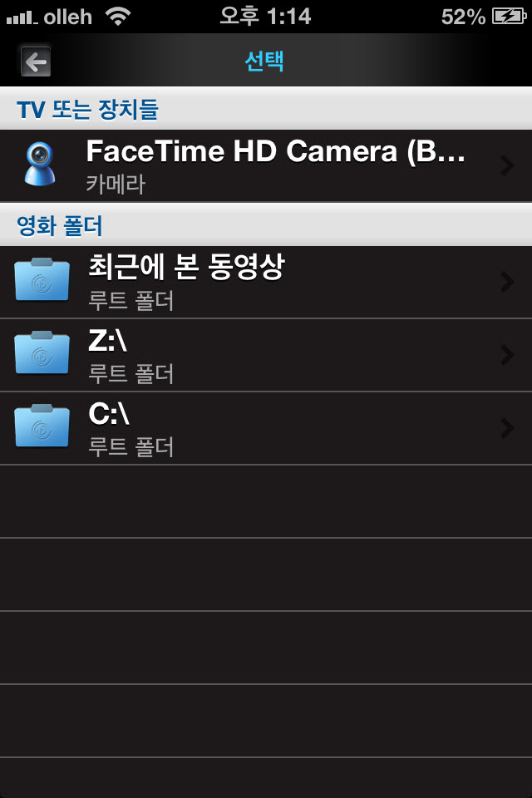This screenshot has height=798, width=532.
Task: Tap the 오후 1:14 clock in status bar
Action: click(265, 17)
